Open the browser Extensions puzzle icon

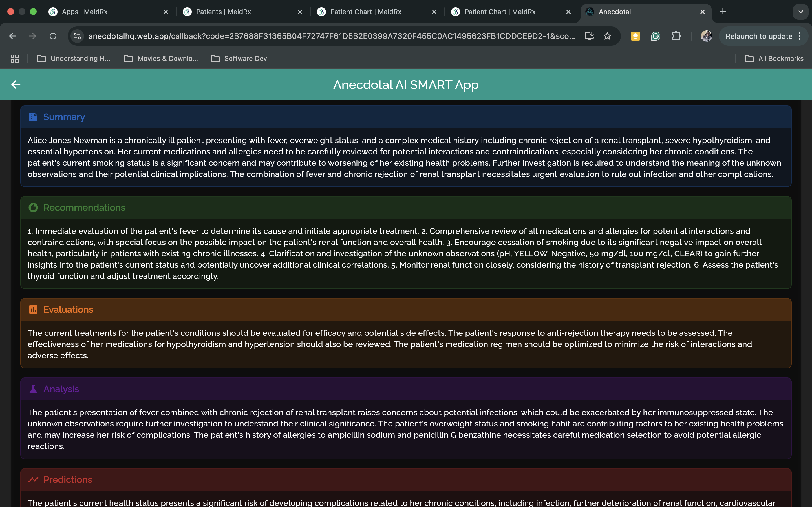(x=676, y=36)
